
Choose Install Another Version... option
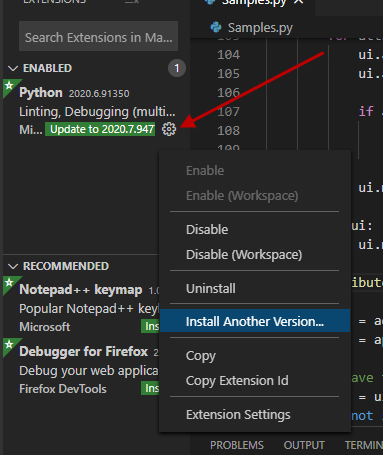[255, 321]
